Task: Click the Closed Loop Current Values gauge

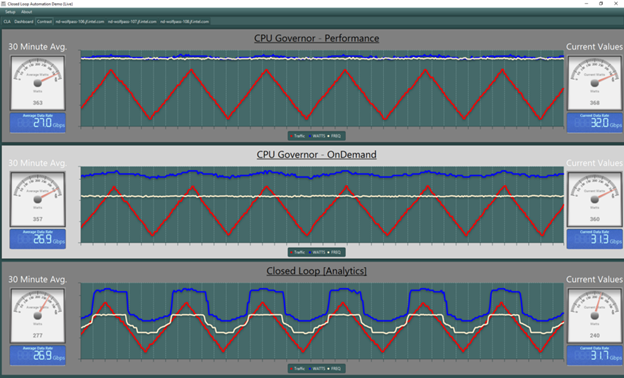Action: click(595, 316)
